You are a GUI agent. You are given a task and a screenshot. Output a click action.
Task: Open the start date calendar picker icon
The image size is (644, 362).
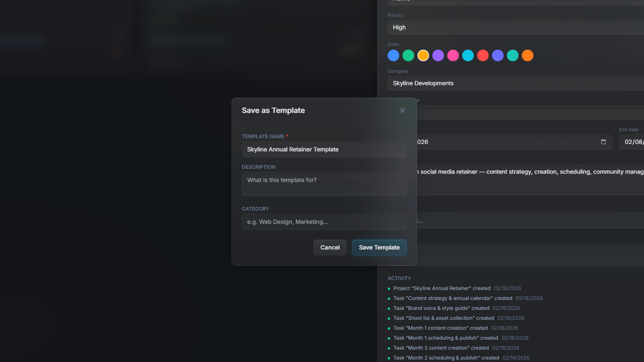pos(603,142)
